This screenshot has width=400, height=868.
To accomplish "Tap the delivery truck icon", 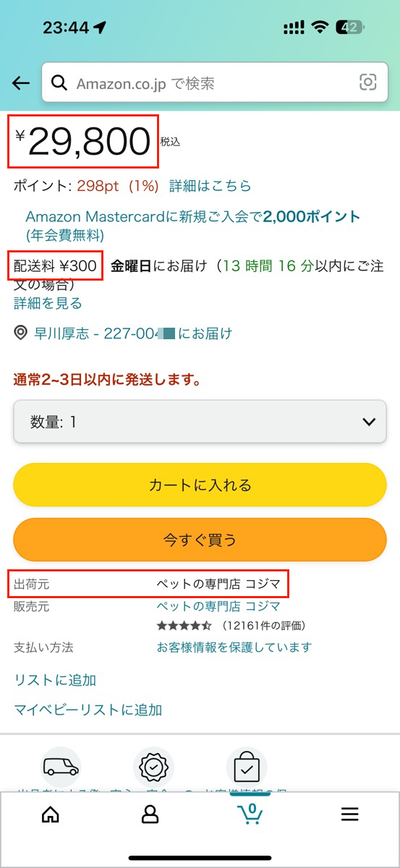I will click(61, 766).
